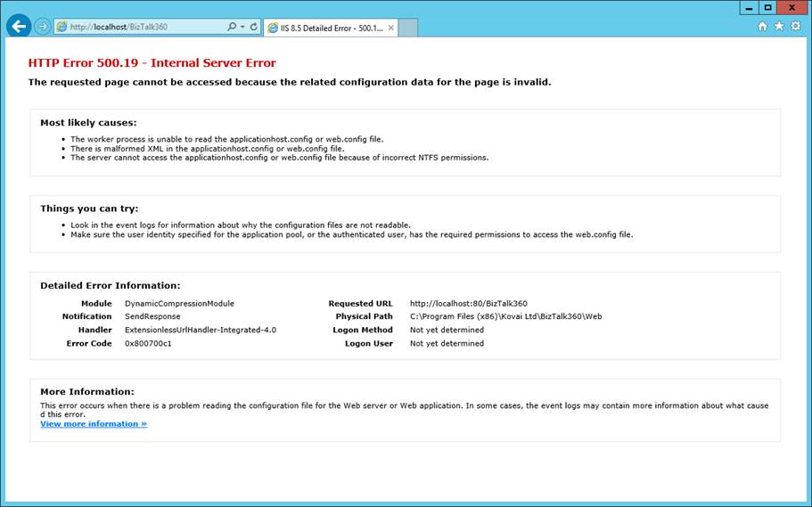This screenshot has height=507, width=812.
Task: Click the page icon in address bar
Action: click(x=62, y=27)
